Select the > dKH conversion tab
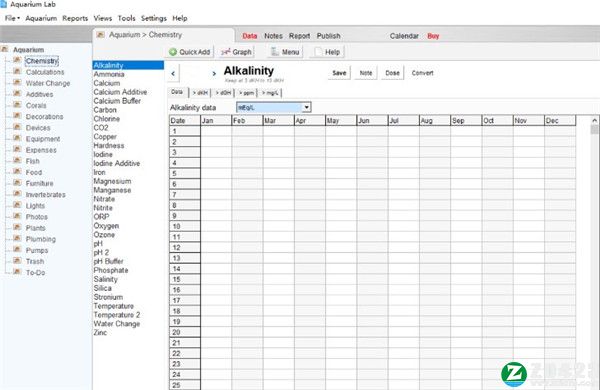The image size is (600, 390). (x=201, y=93)
